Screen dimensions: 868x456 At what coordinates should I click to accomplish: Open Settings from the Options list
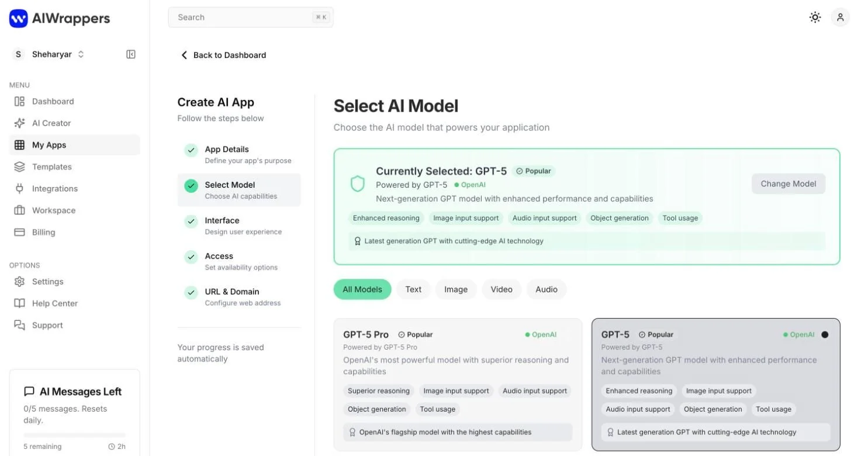(75, 282)
